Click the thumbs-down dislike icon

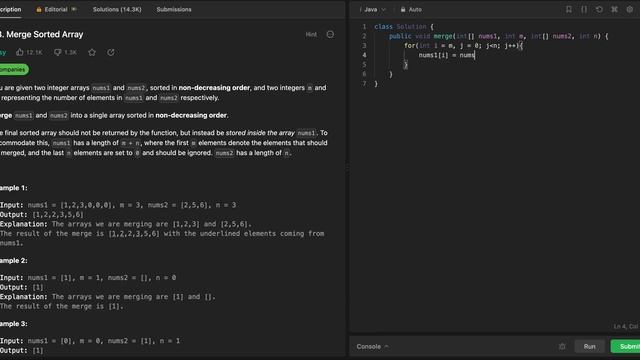58,52
